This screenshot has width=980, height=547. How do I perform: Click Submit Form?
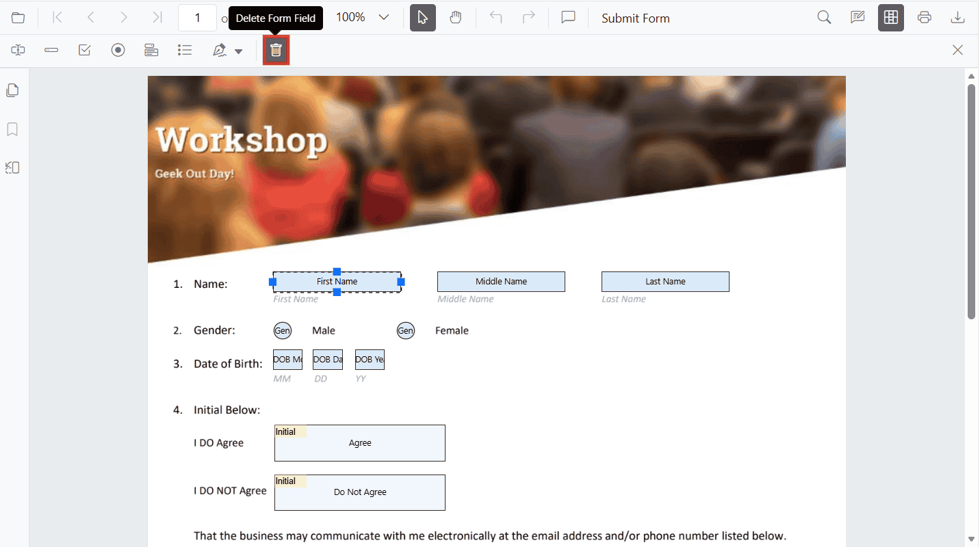[x=635, y=18]
